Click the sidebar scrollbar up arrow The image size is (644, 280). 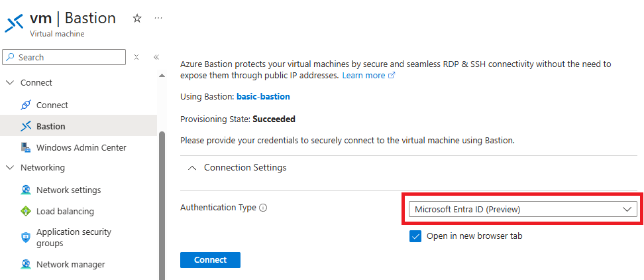(162, 75)
